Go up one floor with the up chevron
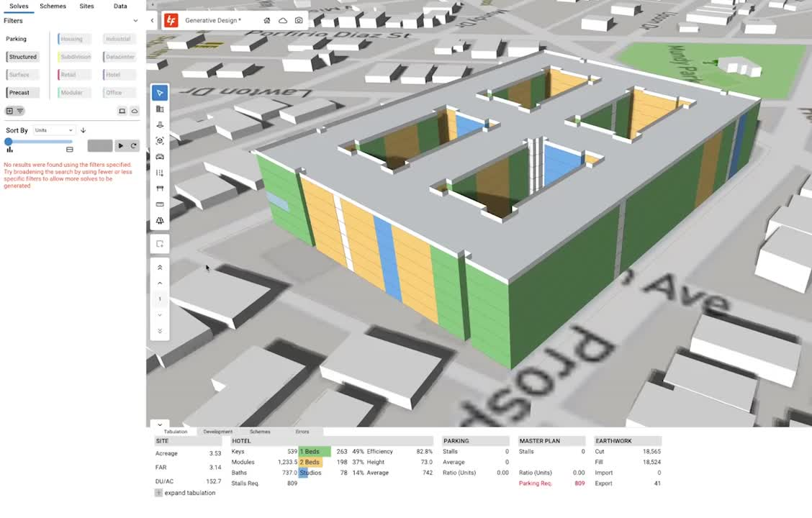This screenshot has height=518, width=812. (x=160, y=283)
